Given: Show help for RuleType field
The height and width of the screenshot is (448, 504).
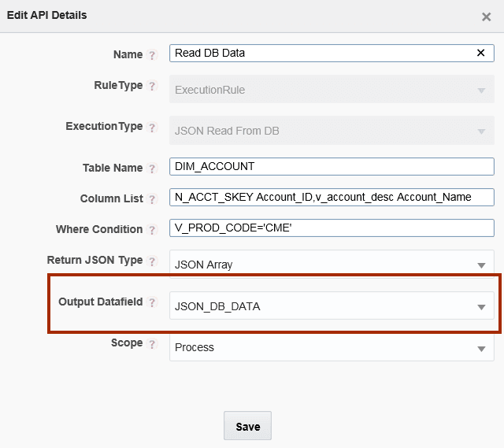Looking at the screenshot, I should 152,86.
